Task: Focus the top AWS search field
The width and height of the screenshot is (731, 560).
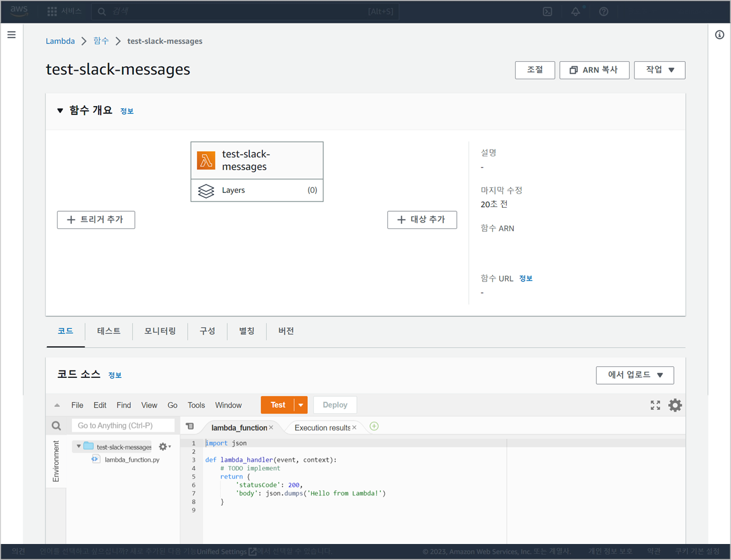Action: pos(246,11)
